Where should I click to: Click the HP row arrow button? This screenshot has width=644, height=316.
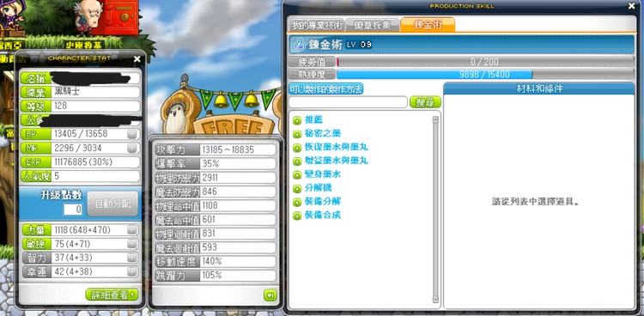(x=131, y=134)
